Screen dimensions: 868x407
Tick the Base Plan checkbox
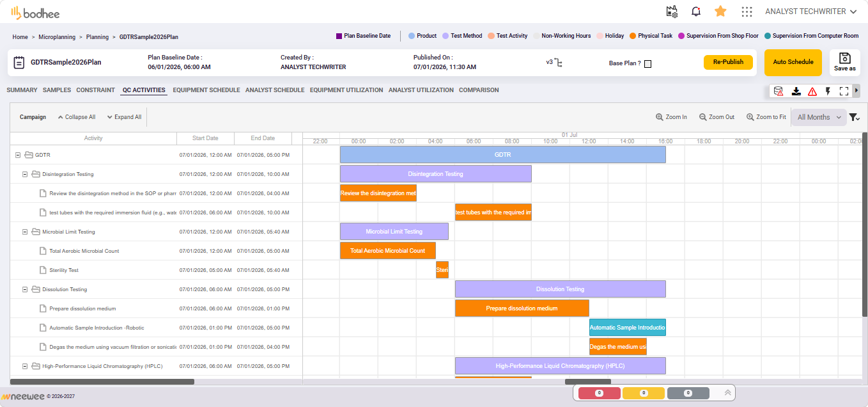(x=647, y=63)
